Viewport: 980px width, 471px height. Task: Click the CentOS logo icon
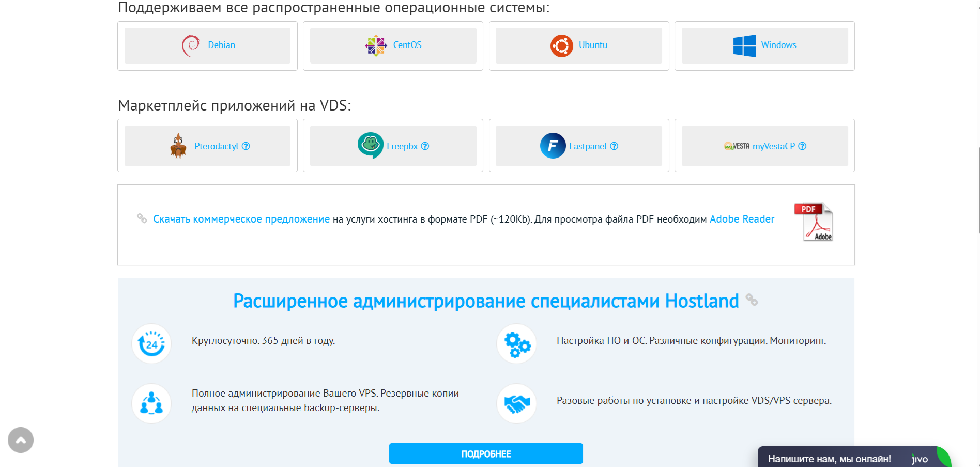click(x=376, y=45)
